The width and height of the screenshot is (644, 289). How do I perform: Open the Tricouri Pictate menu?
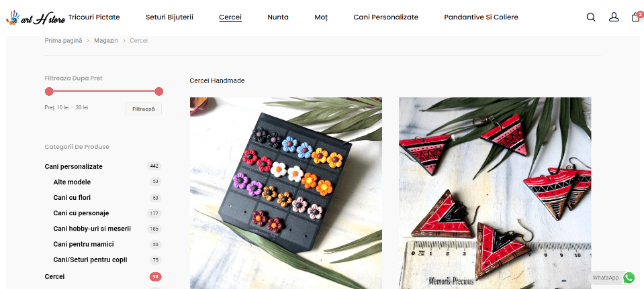94,17
